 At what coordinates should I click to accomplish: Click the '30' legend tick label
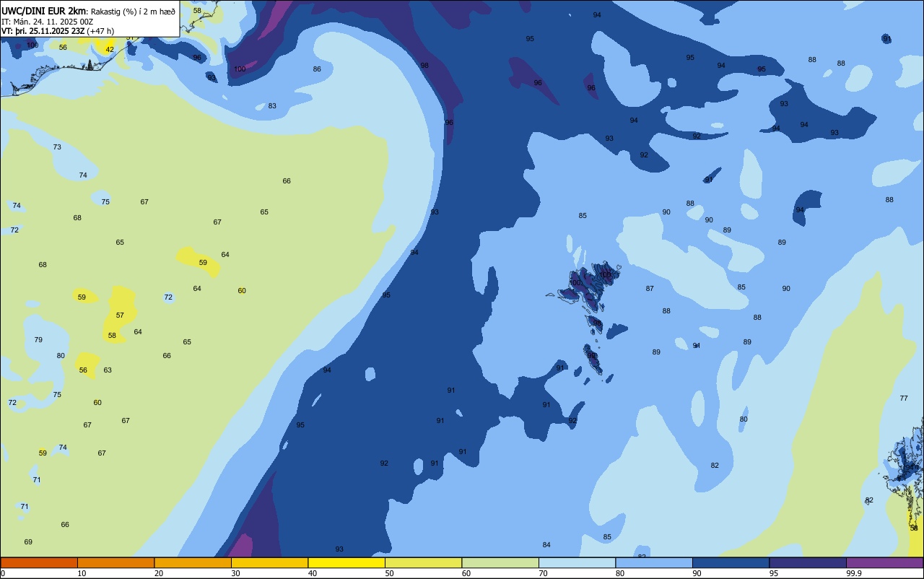pos(236,573)
